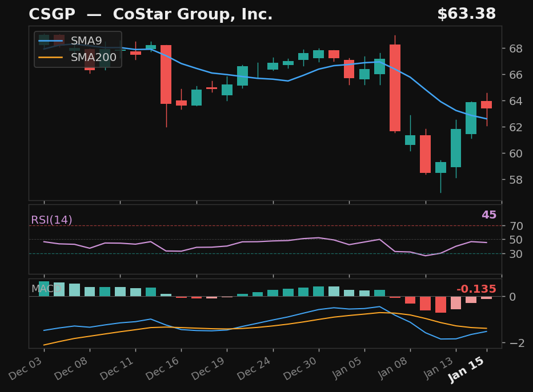Click the MACD −2 axis label

(x=516, y=343)
